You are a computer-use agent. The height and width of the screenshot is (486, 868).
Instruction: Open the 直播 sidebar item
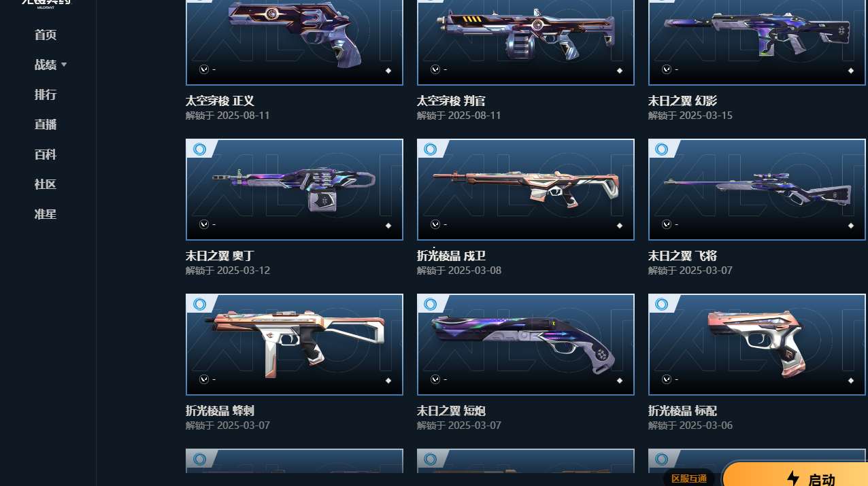tap(46, 125)
